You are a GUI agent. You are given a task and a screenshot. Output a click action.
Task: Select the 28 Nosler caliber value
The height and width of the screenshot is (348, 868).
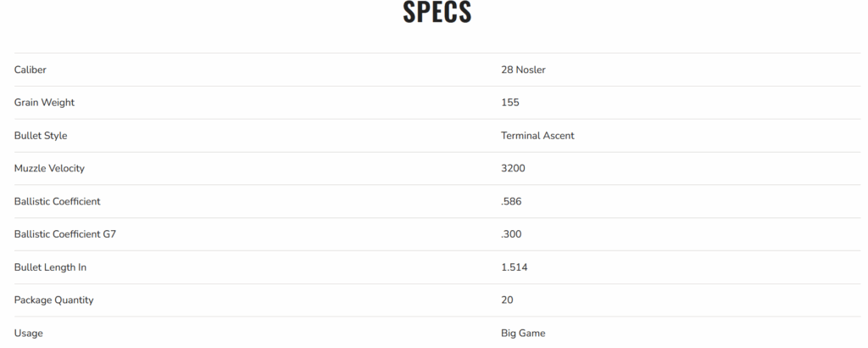[x=523, y=70]
